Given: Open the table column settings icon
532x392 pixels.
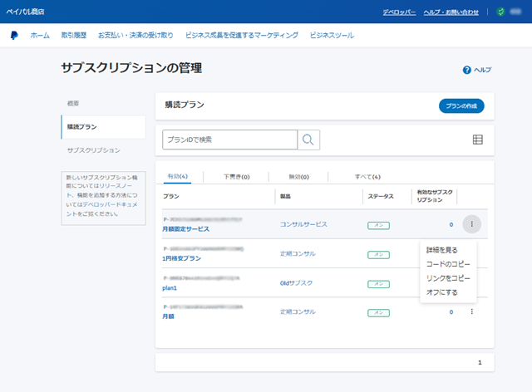Looking at the screenshot, I should (x=477, y=140).
